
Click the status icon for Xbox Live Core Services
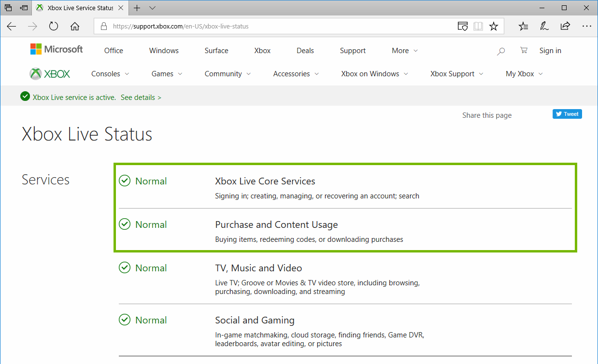[x=125, y=181]
